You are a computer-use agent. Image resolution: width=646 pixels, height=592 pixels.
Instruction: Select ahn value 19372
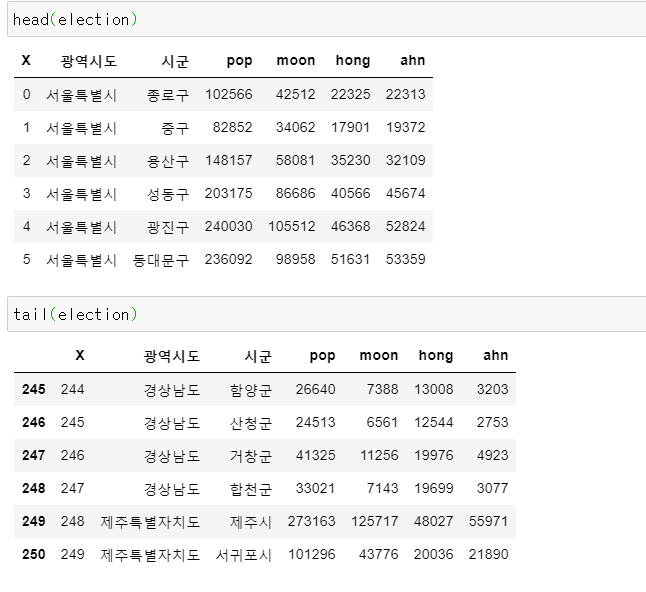(x=405, y=127)
